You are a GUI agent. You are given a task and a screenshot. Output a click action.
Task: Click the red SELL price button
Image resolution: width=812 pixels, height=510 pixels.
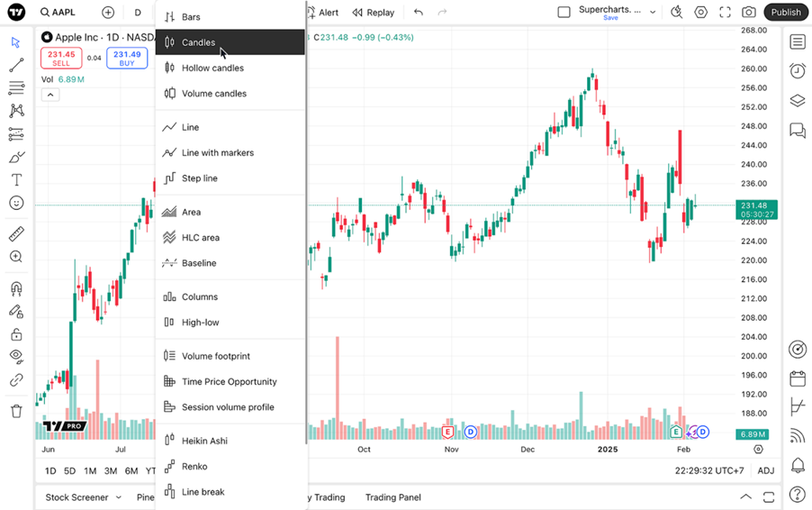click(x=61, y=58)
